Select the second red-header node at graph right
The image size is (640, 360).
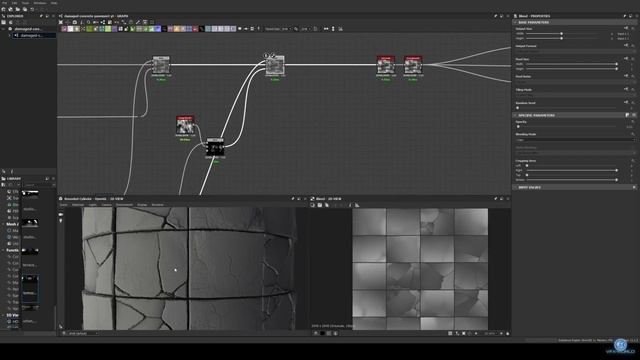click(x=413, y=65)
